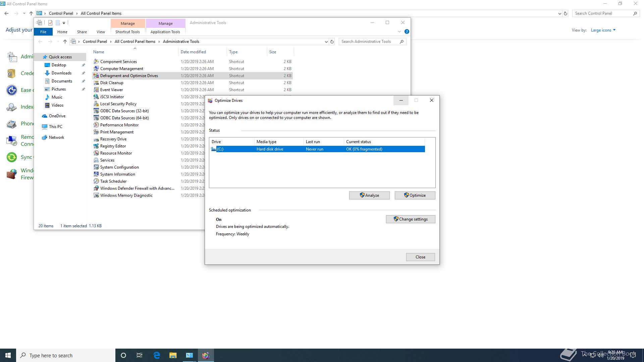
Task: Click the Performance Monitor icon
Action: 96,125
